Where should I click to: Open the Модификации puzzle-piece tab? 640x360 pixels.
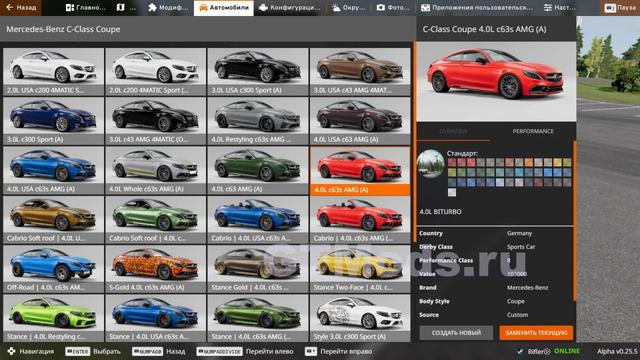(x=168, y=7)
